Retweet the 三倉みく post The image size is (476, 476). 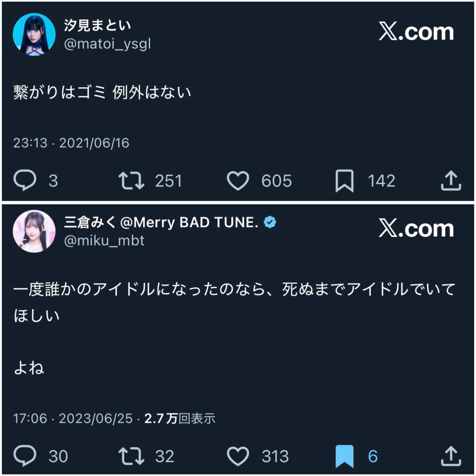coord(131,456)
